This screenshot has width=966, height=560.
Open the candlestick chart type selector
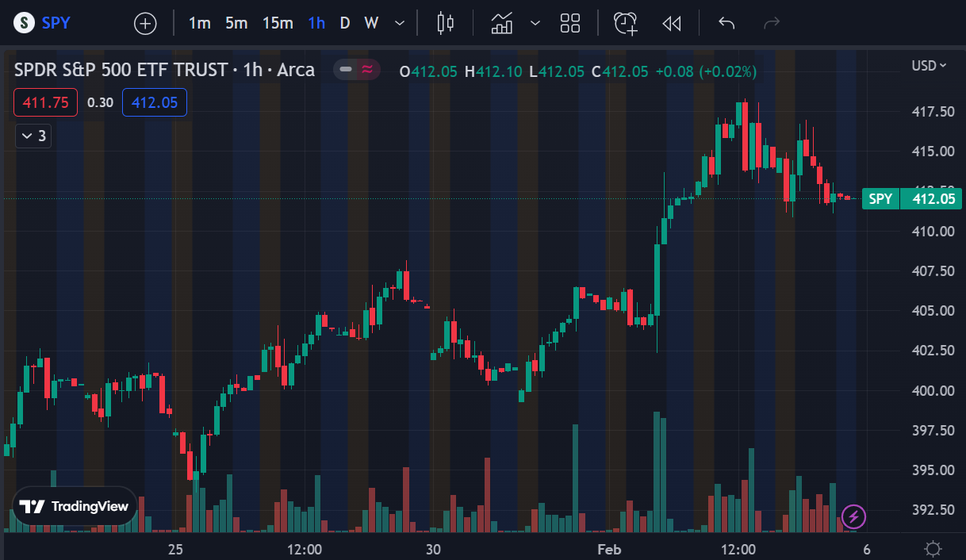[446, 23]
